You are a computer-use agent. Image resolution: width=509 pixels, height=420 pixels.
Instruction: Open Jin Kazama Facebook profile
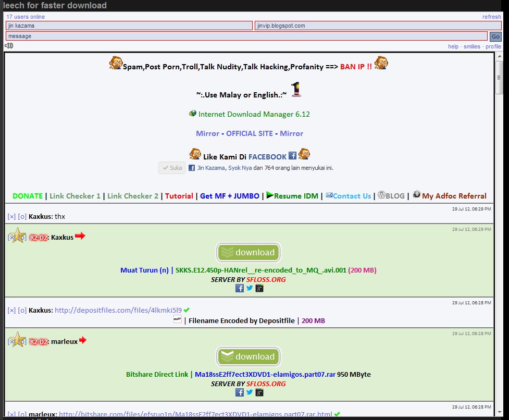click(x=211, y=168)
